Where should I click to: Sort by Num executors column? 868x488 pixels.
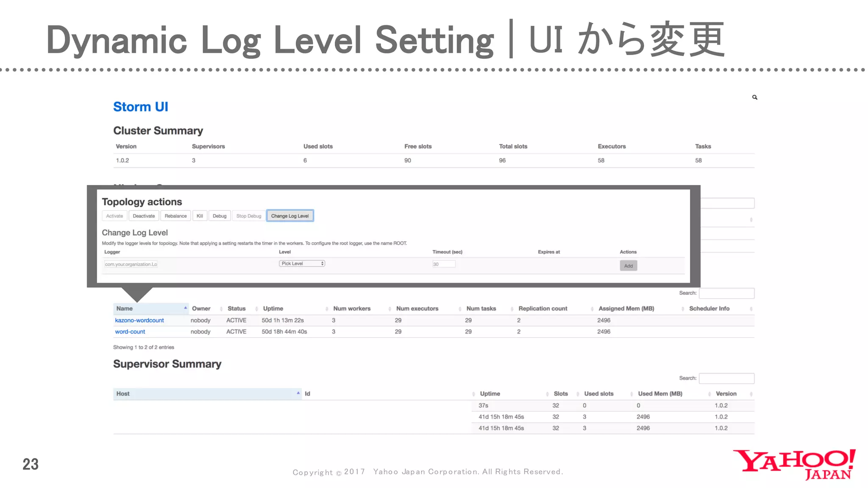428,308
